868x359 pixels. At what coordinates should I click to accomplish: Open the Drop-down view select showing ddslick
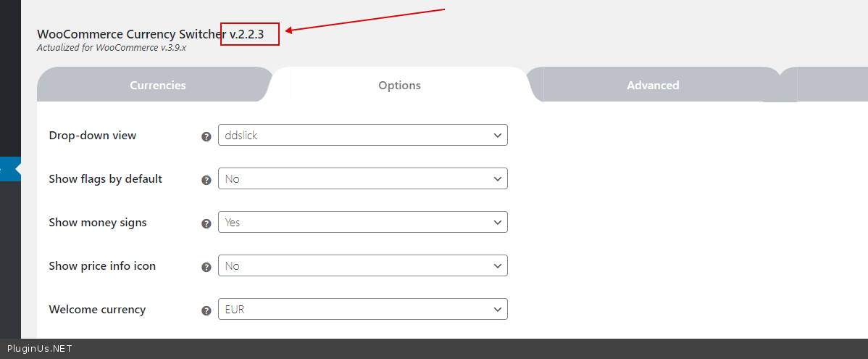pyautogui.click(x=362, y=136)
